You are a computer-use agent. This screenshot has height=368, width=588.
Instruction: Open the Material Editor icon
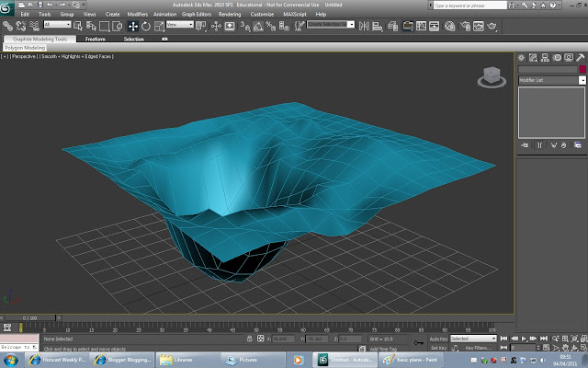[x=449, y=26]
